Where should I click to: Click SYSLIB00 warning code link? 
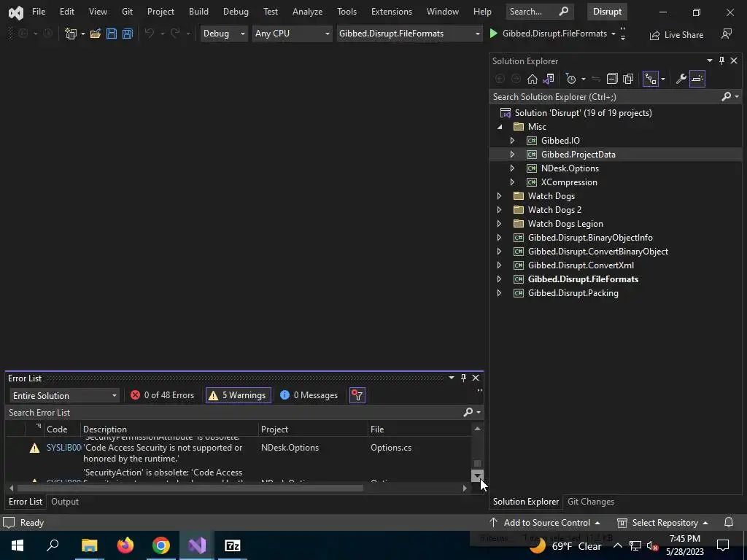point(64,448)
